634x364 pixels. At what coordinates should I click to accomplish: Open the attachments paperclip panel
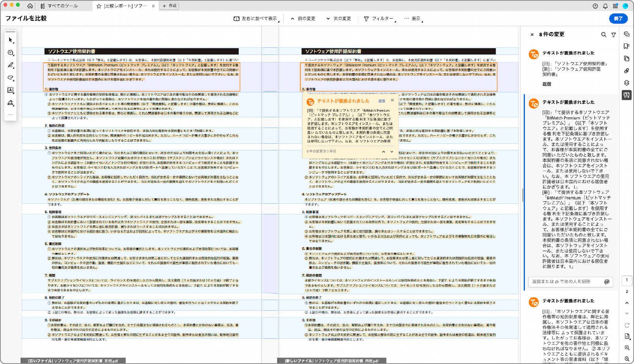tap(626, 71)
